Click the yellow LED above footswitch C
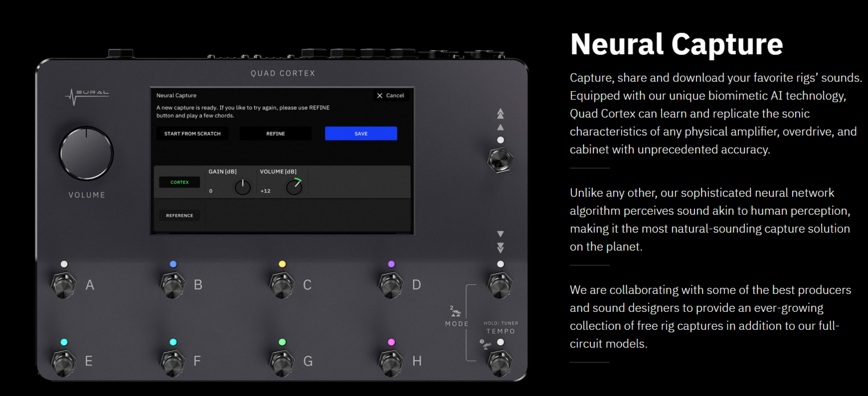 click(282, 264)
